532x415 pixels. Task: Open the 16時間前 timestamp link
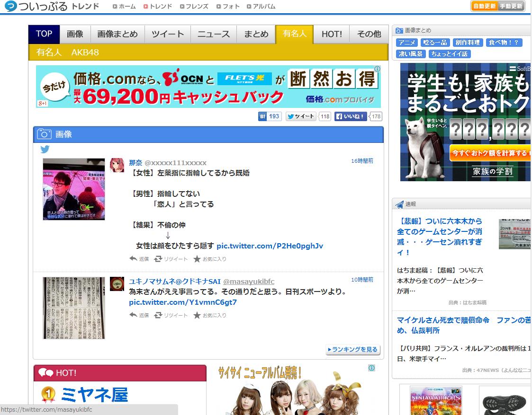(362, 161)
